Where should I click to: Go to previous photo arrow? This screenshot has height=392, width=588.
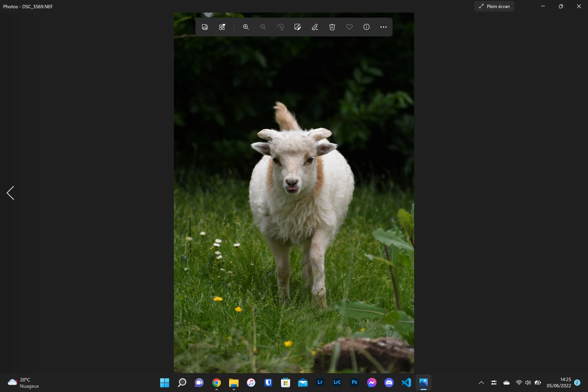[x=10, y=193]
